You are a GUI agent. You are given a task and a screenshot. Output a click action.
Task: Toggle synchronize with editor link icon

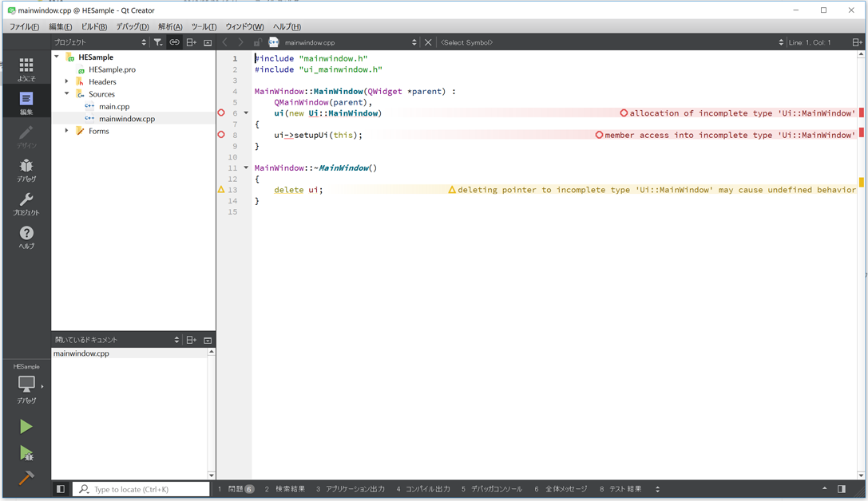174,42
